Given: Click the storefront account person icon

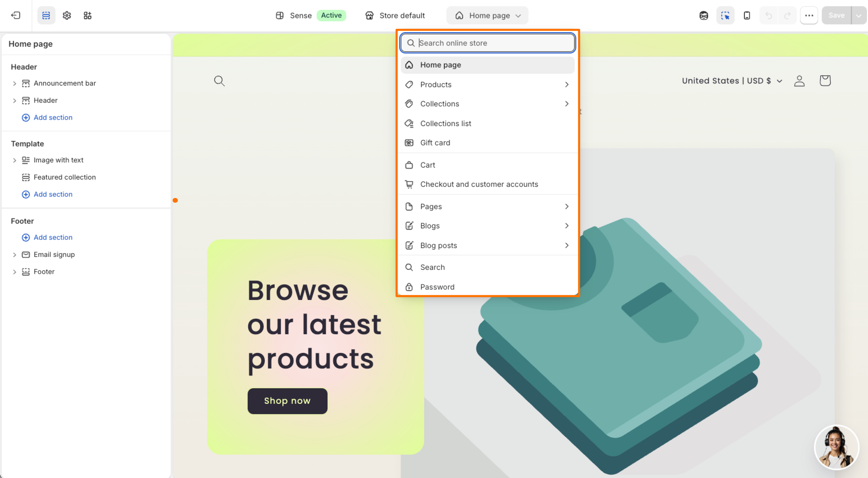Looking at the screenshot, I should click(799, 81).
